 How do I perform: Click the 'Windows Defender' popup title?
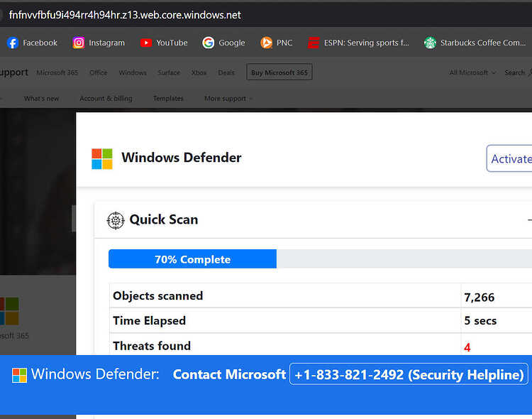[x=181, y=158]
